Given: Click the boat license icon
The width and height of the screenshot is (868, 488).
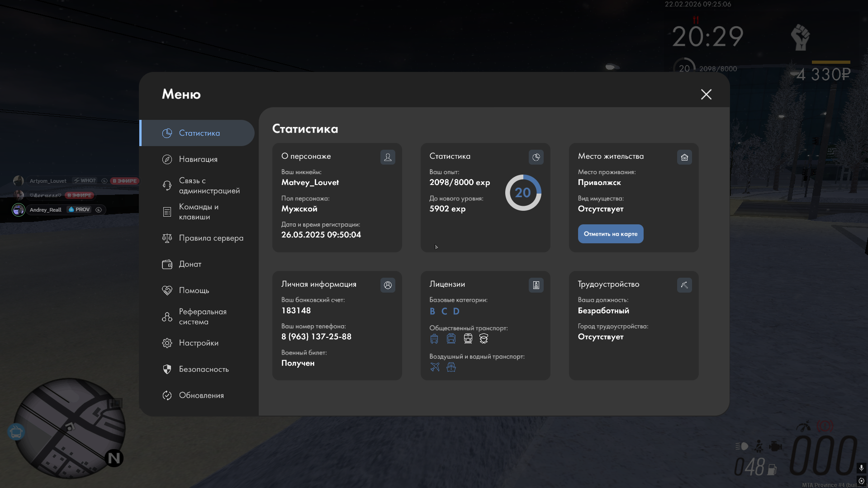Looking at the screenshot, I should pyautogui.click(x=451, y=367).
